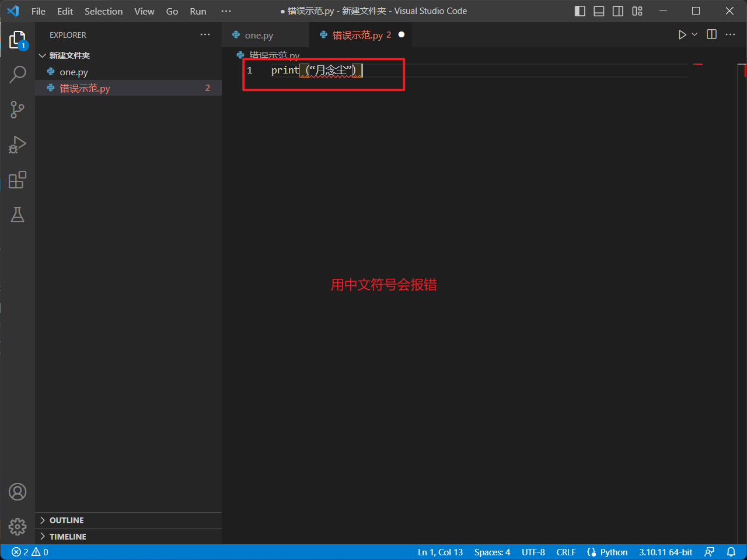Split the editor to the right
747x560 pixels.
[x=711, y=34]
